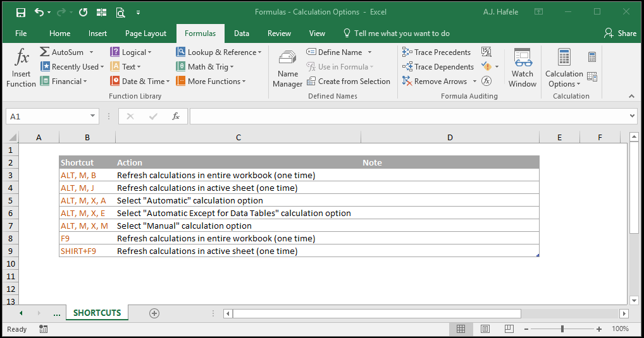
Task: Open Recently Used functions dropdown
Action: coord(72,66)
